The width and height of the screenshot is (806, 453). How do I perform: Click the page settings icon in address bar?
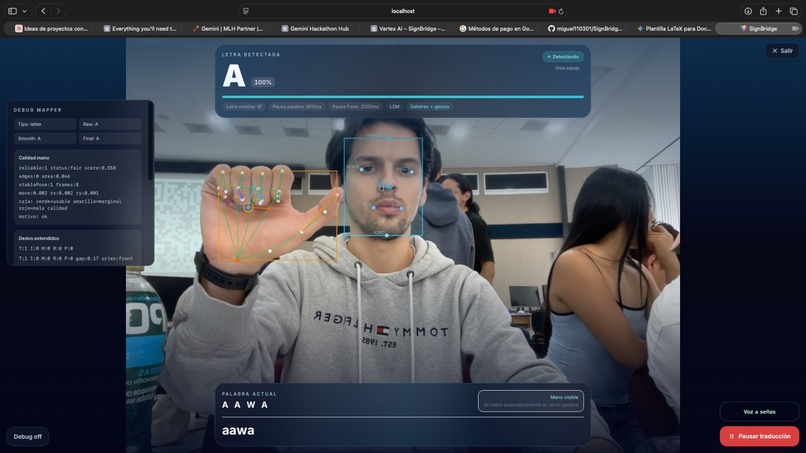point(246,11)
